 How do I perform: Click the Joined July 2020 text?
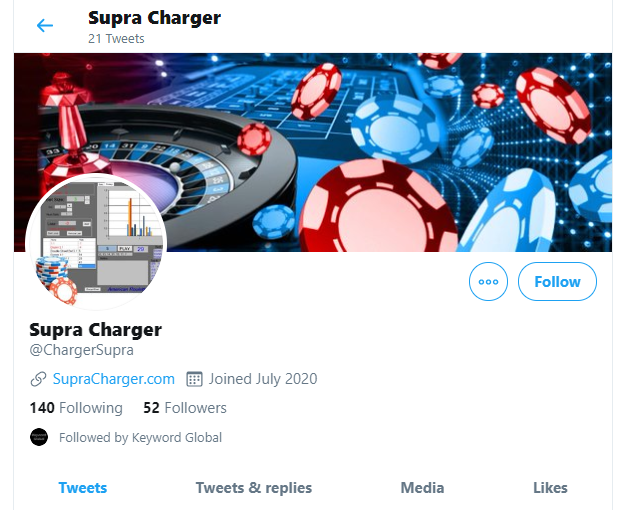263,379
